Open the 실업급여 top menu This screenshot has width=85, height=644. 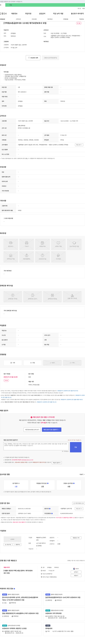click(42, 13)
